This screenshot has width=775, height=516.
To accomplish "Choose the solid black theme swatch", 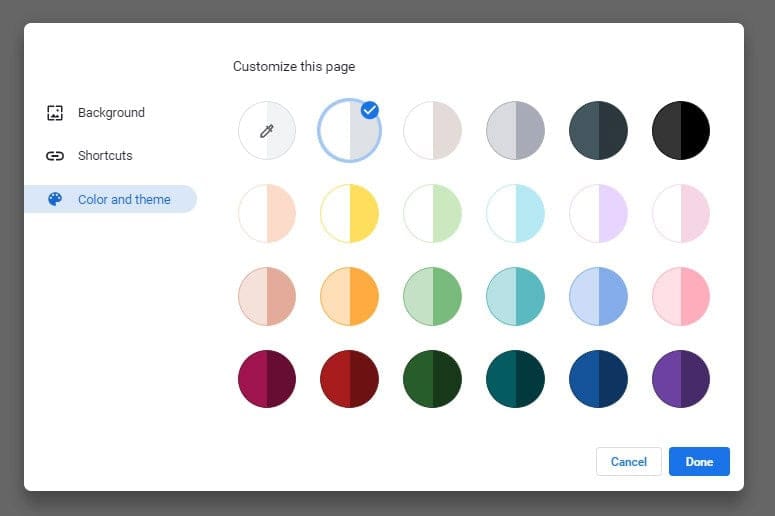I will 680,131.
